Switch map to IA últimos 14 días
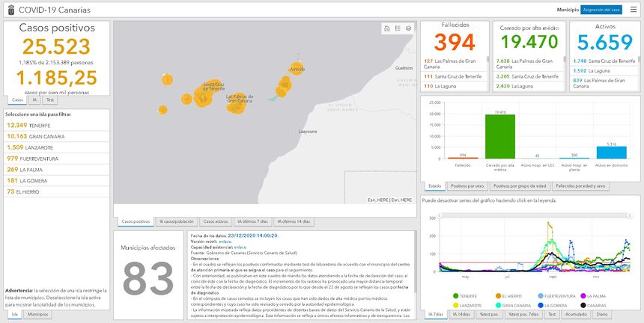Viewport: 644px width, 323px height. click(293, 222)
